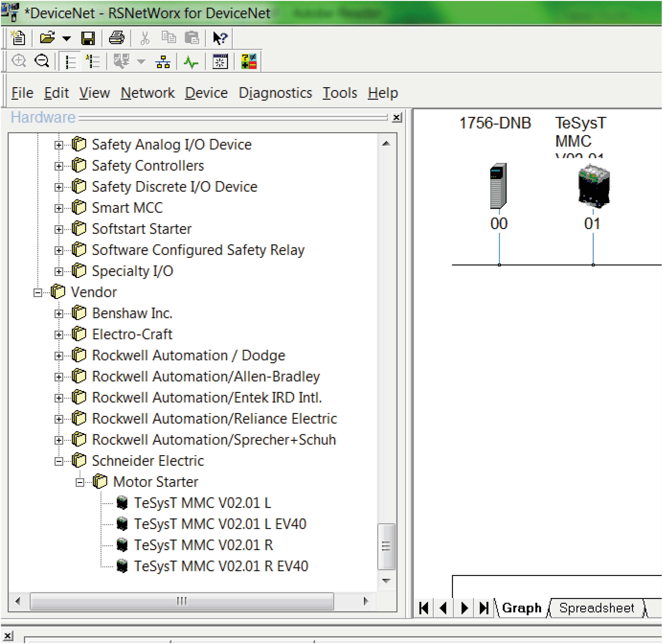Select Rockwell Automation/Sprecher+Schuh folder
Viewport: 663px width, 644px height.
coord(214,440)
